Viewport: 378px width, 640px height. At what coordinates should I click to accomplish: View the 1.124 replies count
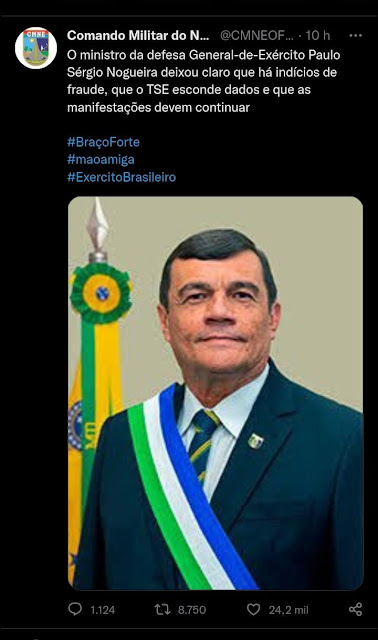click(102, 610)
